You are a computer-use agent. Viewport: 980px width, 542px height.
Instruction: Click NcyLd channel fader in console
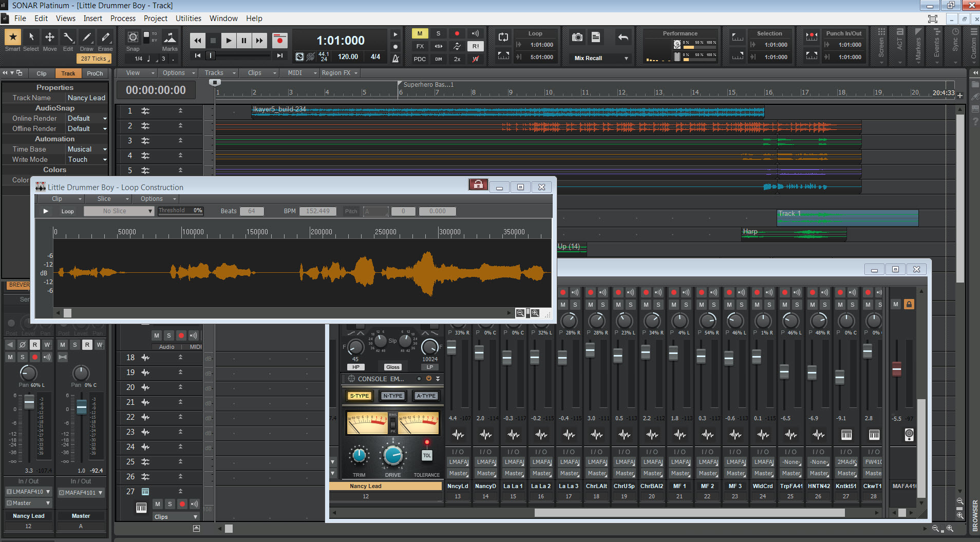[451, 347]
